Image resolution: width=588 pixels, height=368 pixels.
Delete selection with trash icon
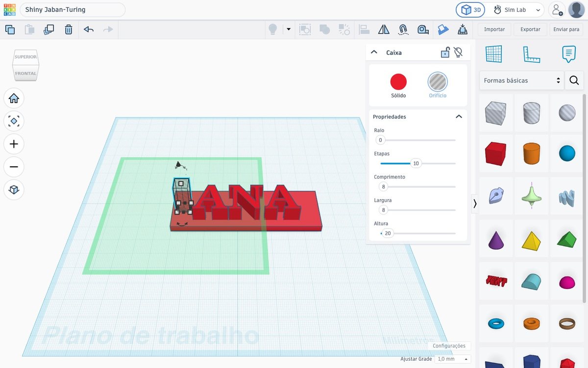click(69, 29)
